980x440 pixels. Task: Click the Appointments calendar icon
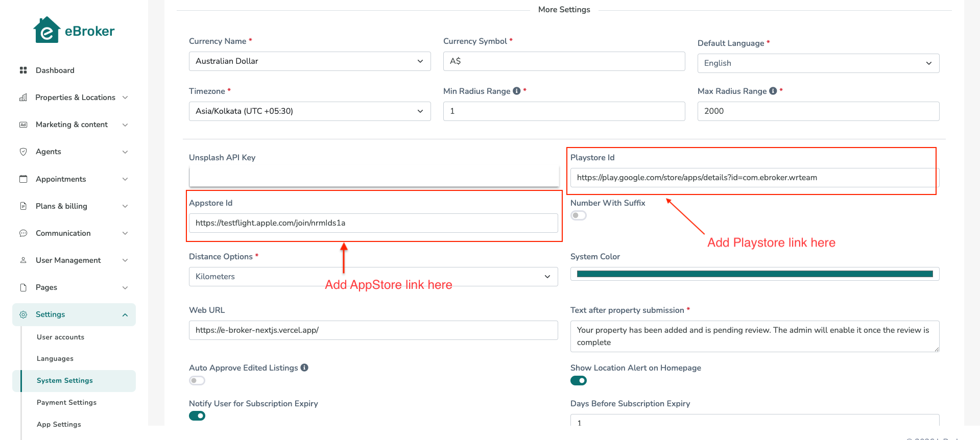click(x=23, y=179)
